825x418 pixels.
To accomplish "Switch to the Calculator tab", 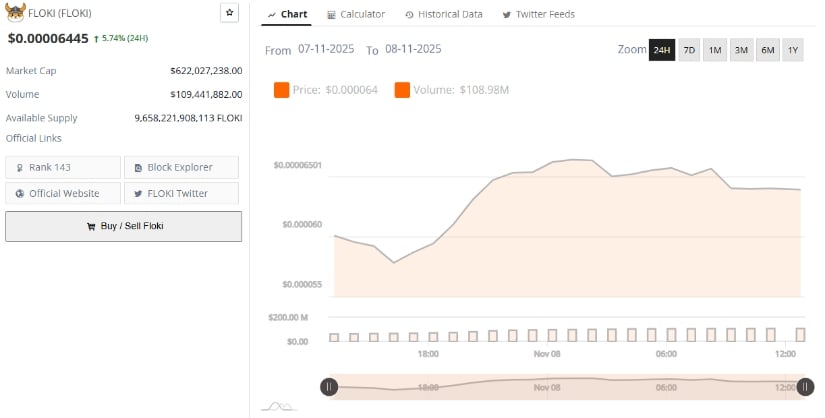I will tap(356, 14).
